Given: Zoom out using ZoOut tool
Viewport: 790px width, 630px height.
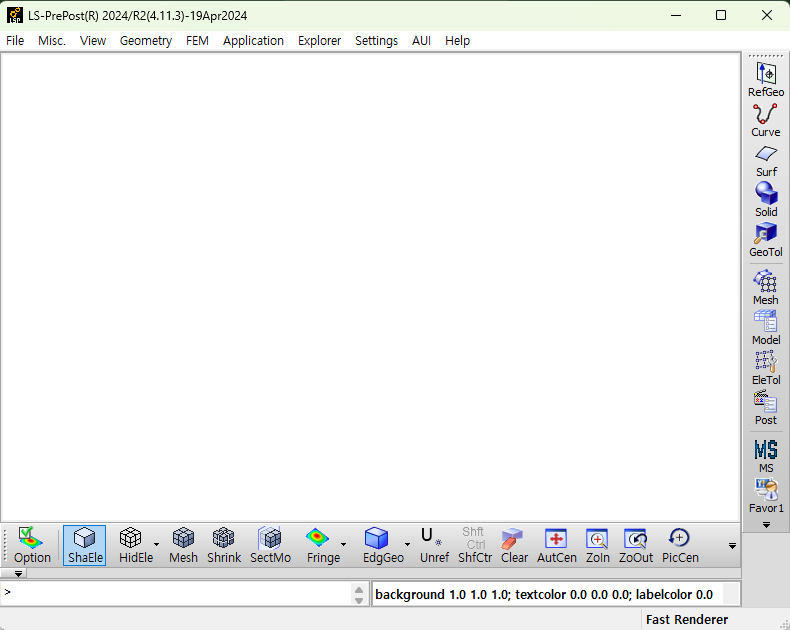Looking at the screenshot, I should pos(636,545).
